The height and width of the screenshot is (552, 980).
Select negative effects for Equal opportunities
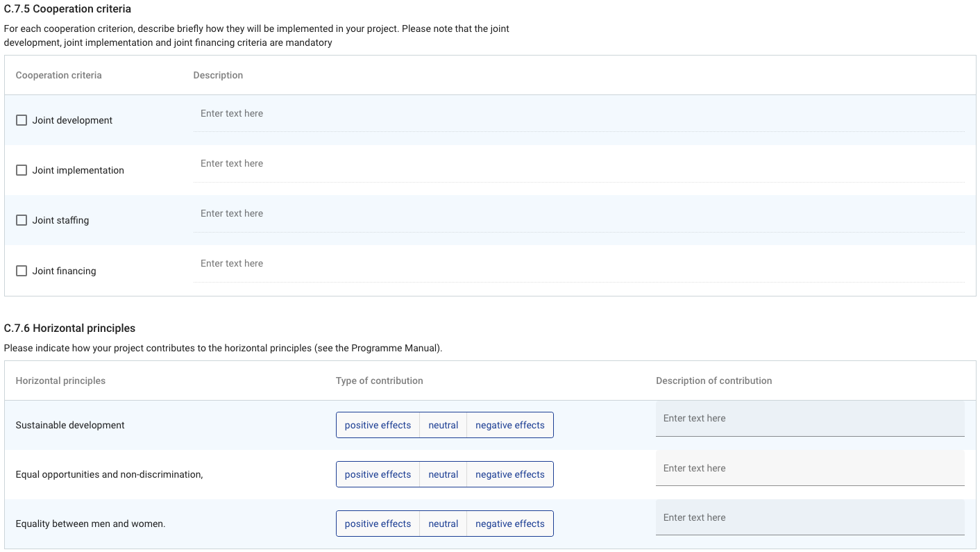tap(509, 474)
